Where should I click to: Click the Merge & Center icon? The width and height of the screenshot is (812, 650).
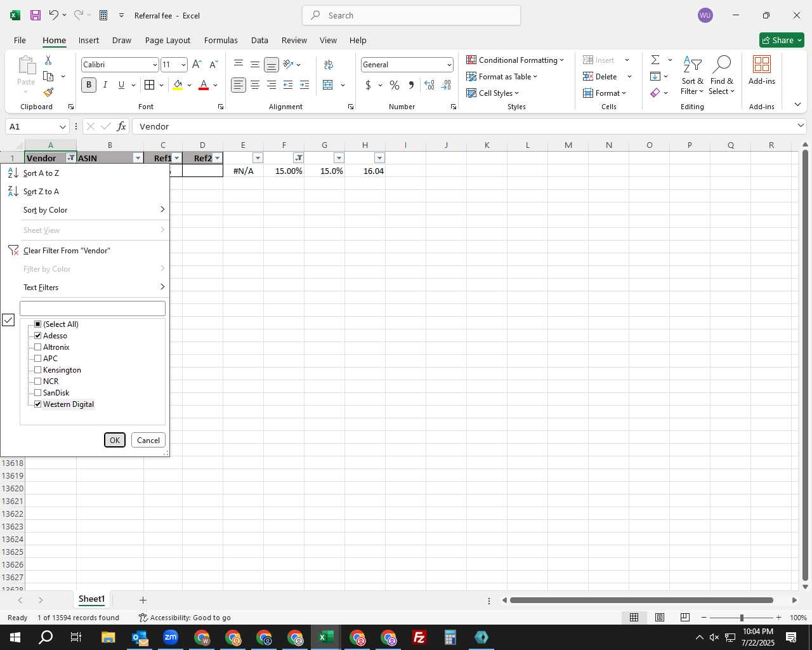pos(328,84)
